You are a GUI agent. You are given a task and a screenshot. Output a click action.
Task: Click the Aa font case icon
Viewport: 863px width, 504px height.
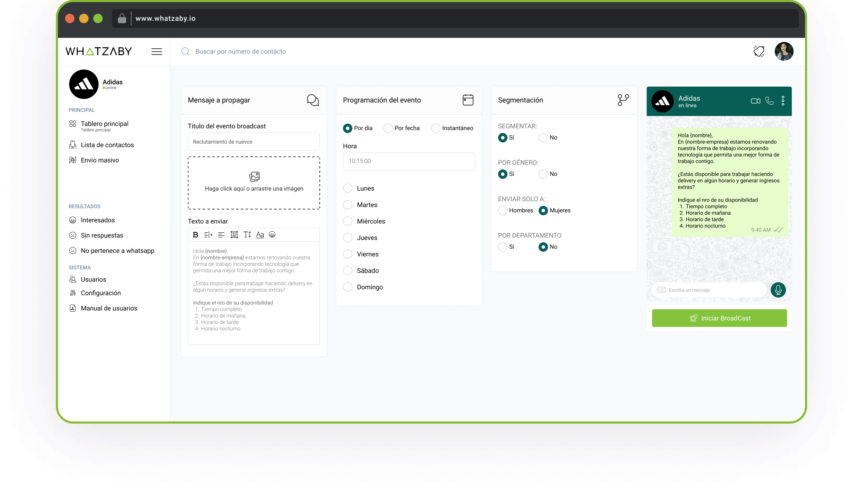[x=260, y=235]
